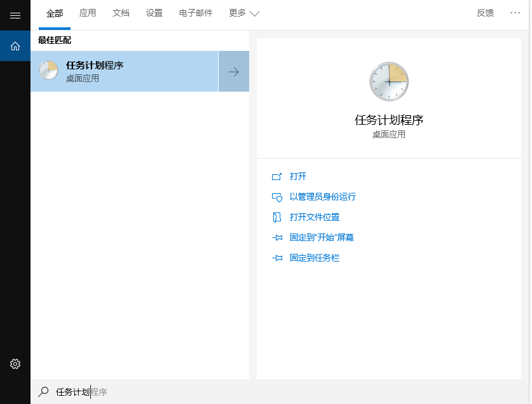Open the hamburger menu at top left
The image size is (532, 404).
click(x=15, y=15)
